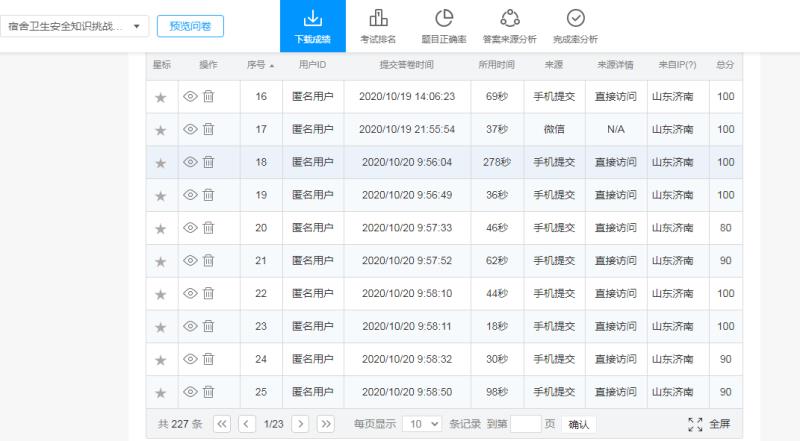This screenshot has height=441, width=800.
Task: Delete record number 17 with trash icon
Action: coord(208,129)
